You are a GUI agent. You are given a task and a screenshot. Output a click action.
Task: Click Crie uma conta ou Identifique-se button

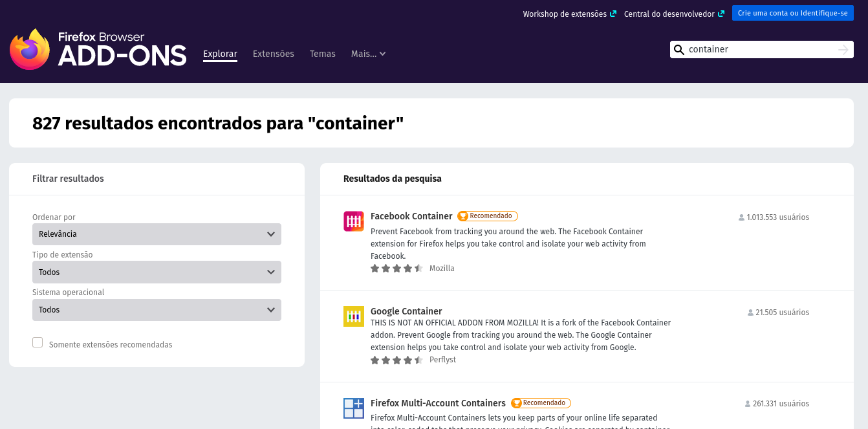793,13
